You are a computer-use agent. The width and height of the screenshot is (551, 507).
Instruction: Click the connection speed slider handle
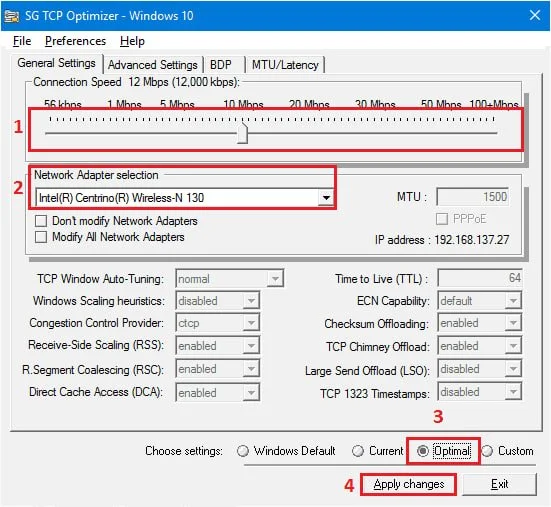coord(242,133)
